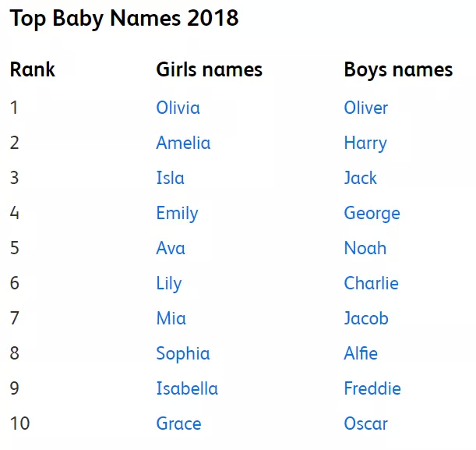Click the Mia name link
This screenshot has width=476, height=450.
(x=171, y=319)
